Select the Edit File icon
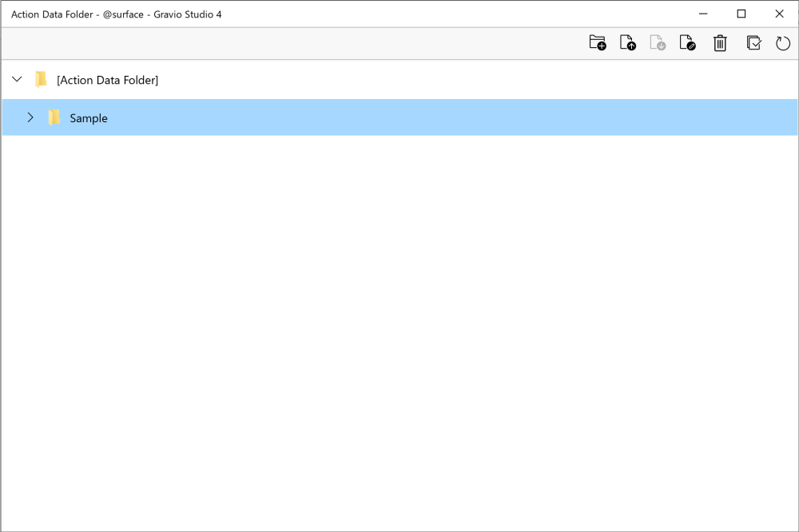 [x=689, y=42]
